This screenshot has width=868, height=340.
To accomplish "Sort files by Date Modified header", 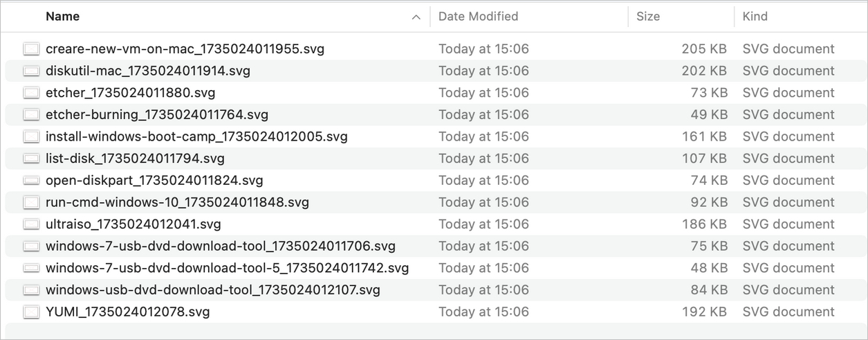I will (x=478, y=16).
